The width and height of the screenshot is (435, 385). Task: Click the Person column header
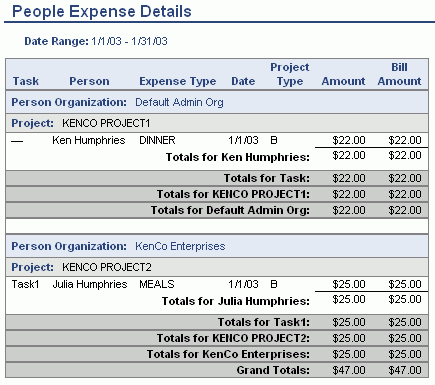(x=89, y=81)
